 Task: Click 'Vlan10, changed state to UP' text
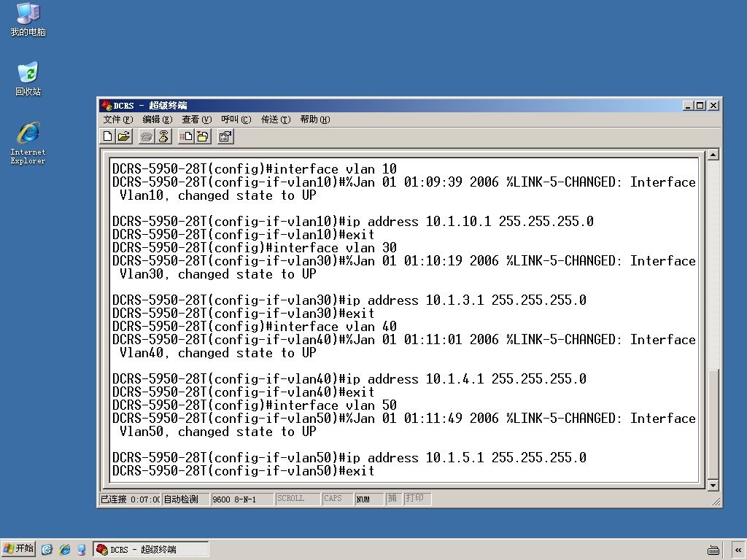[217, 195]
